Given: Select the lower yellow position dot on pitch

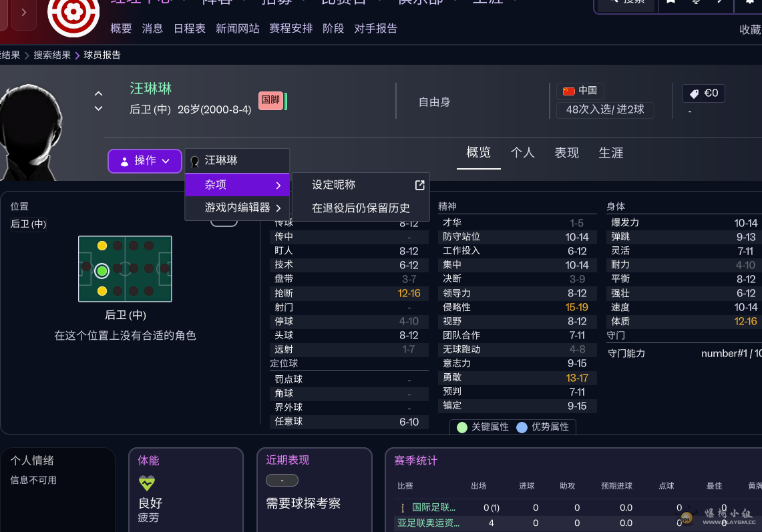Looking at the screenshot, I should 102,291.
